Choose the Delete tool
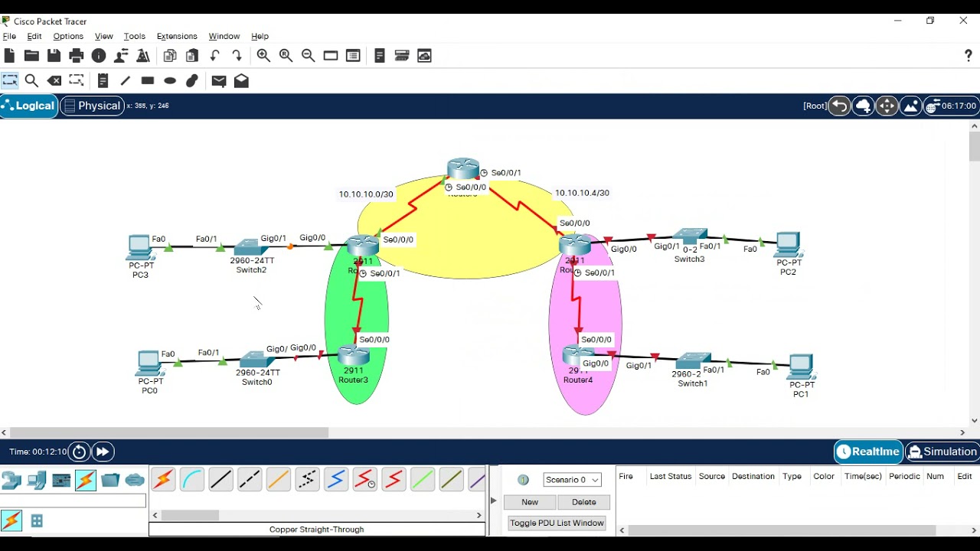The width and height of the screenshot is (980, 551). pyautogui.click(x=54, y=80)
